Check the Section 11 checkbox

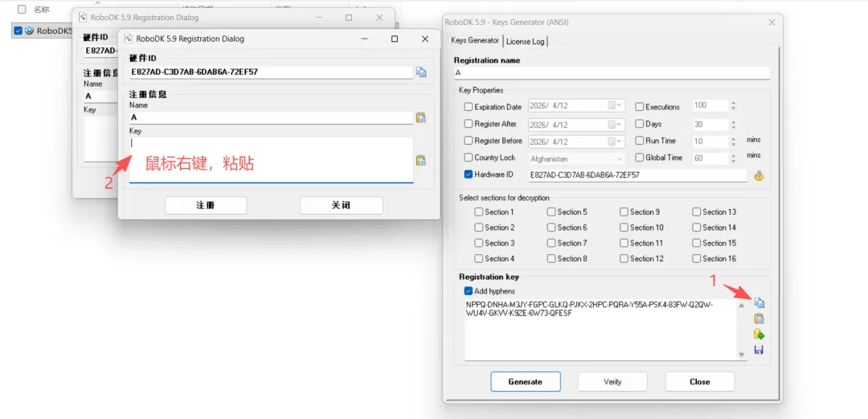[x=624, y=243]
